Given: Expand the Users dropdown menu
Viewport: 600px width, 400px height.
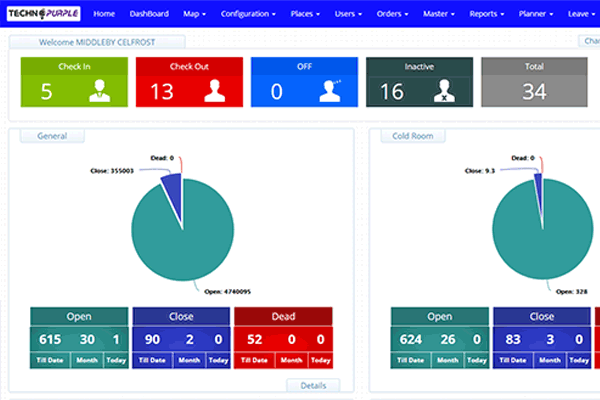Looking at the screenshot, I should (x=348, y=14).
